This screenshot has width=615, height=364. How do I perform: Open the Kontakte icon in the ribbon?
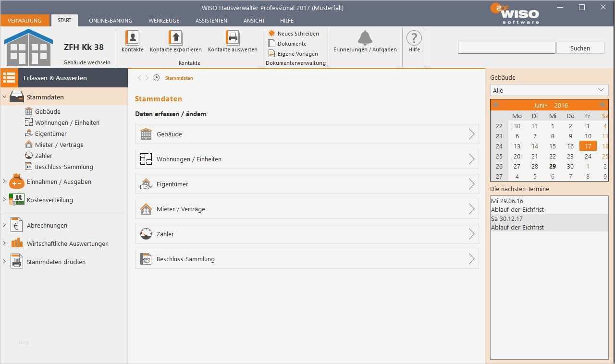(132, 41)
